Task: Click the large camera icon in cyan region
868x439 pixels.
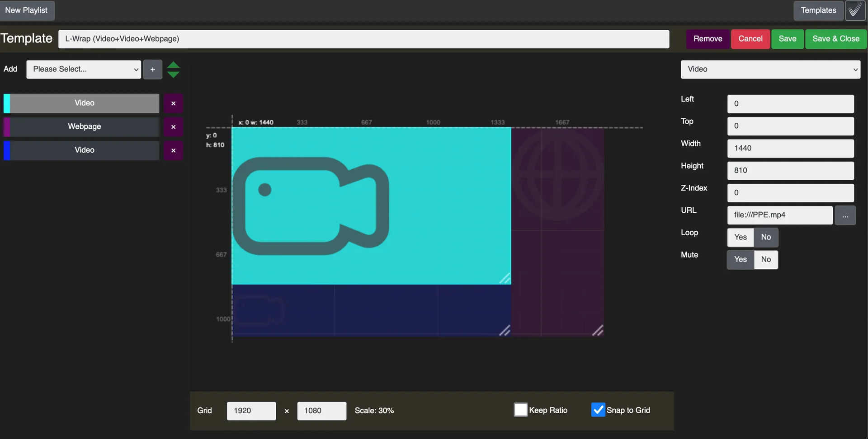Action: (310, 206)
